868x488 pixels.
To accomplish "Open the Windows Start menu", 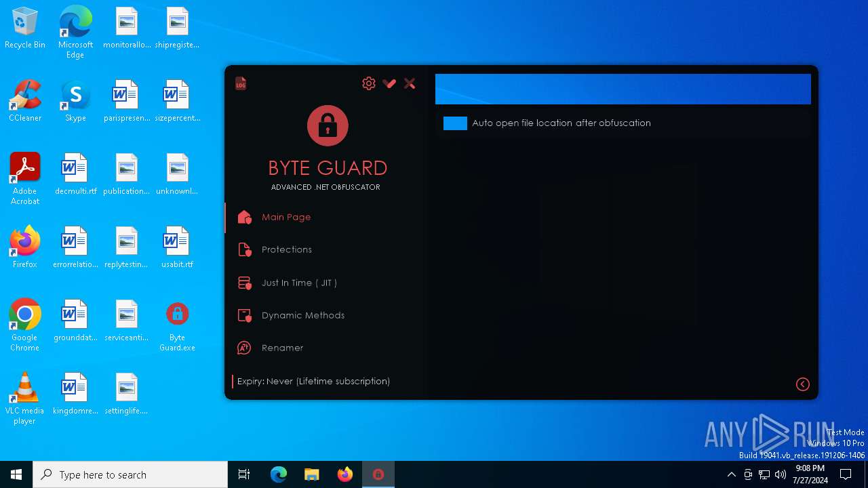I will point(16,474).
